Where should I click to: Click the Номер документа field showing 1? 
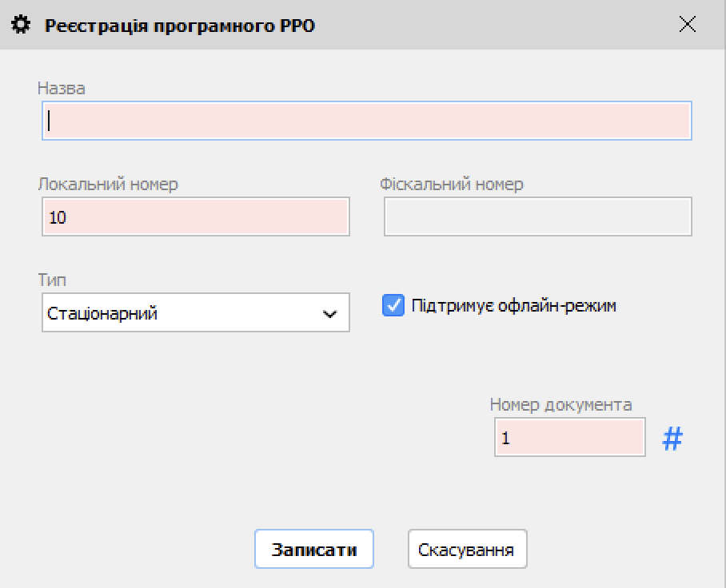click(x=569, y=437)
